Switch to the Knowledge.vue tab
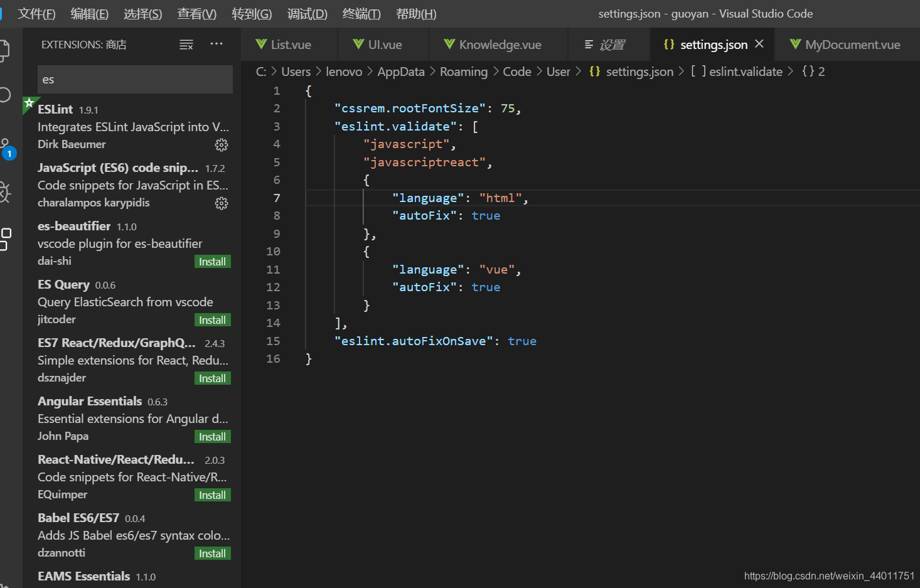The width and height of the screenshot is (920, 588). pos(498,45)
